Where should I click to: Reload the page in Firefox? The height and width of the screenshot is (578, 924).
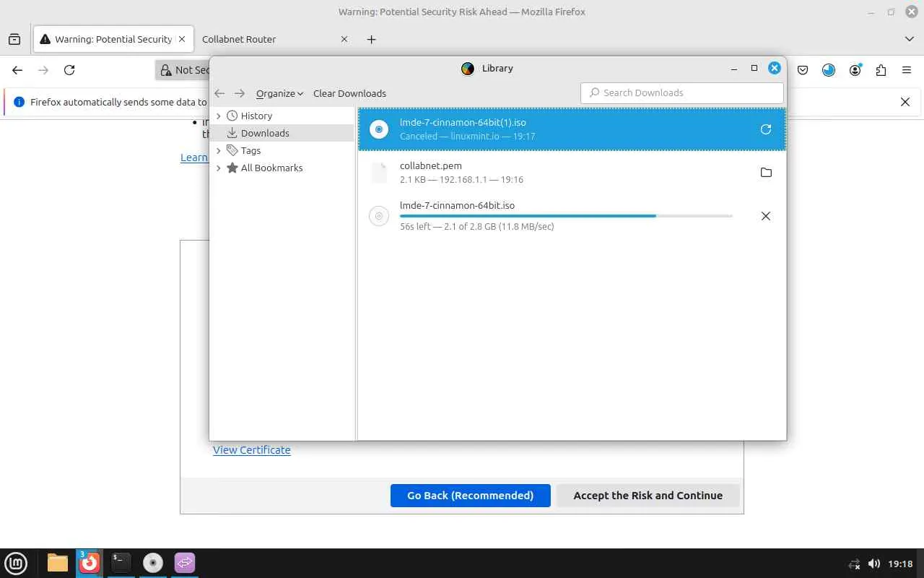(x=69, y=70)
